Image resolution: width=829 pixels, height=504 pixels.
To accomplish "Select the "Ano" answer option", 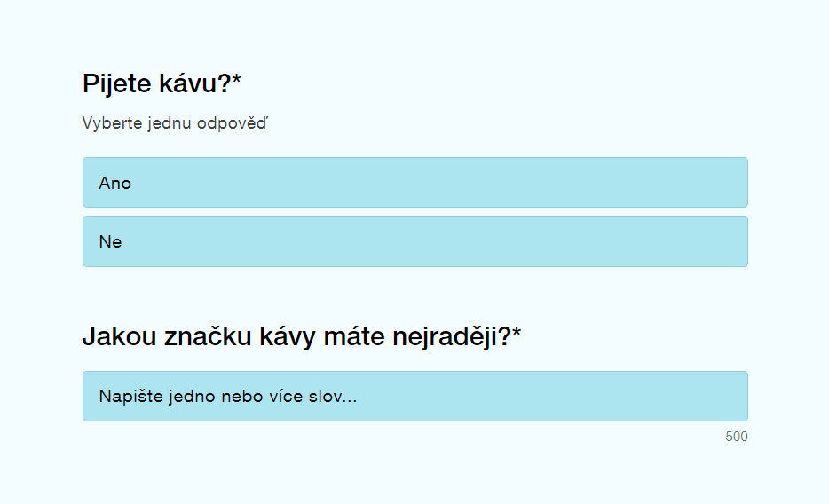I will click(414, 183).
